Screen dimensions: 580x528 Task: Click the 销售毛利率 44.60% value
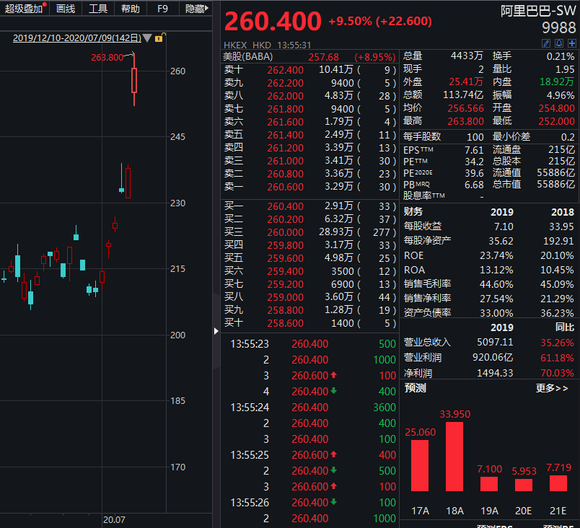pos(496,284)
